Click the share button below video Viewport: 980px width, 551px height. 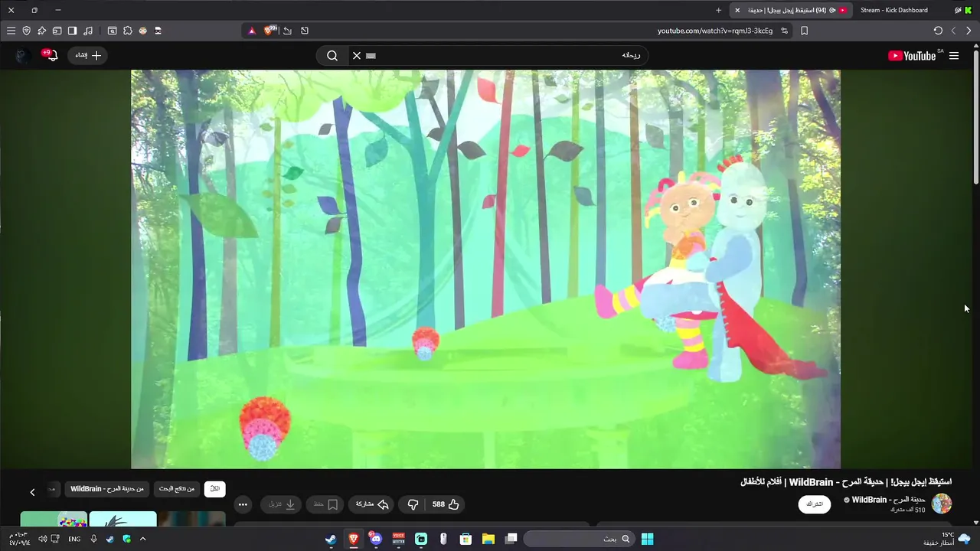(x=372, y=504)
